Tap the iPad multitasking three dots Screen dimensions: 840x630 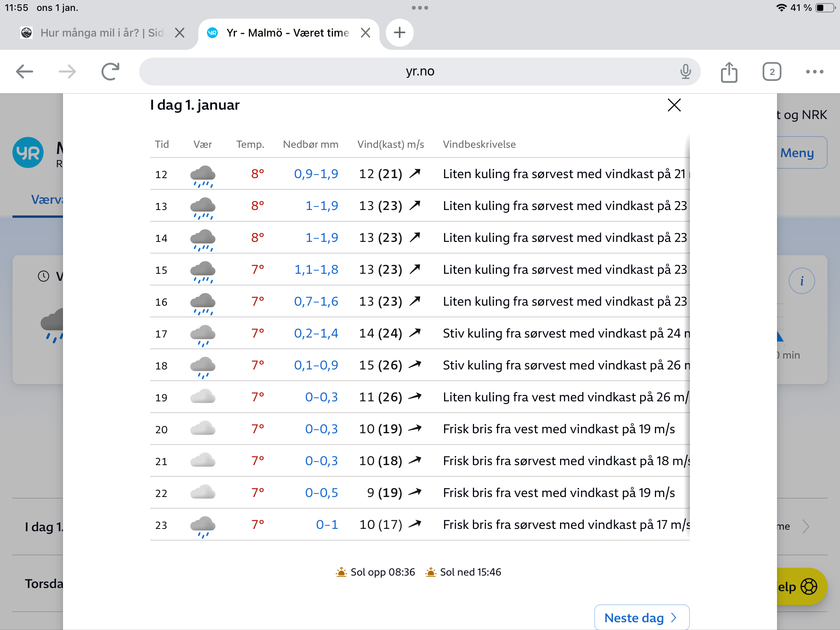pos(420,8)
